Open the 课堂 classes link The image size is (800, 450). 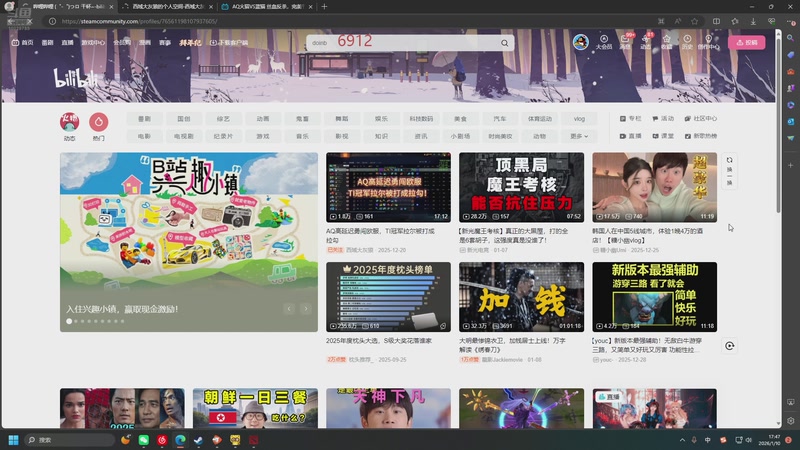click(x=663, y=136)
